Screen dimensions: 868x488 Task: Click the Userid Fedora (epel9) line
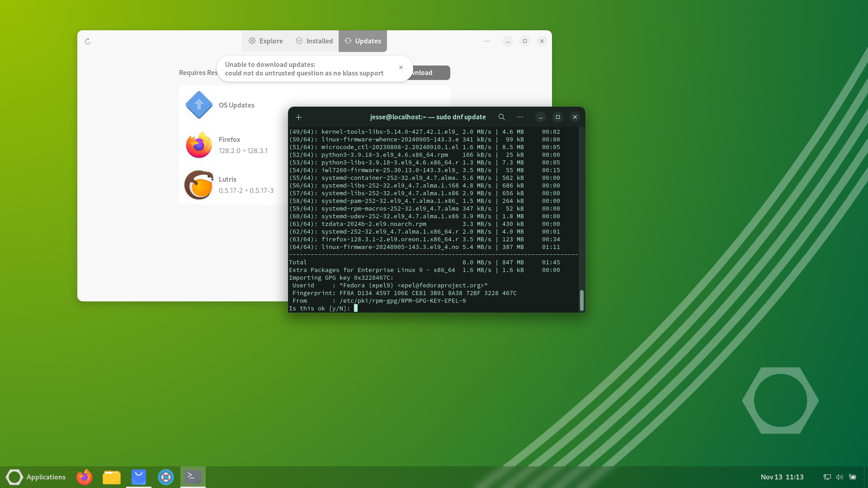coord(390,286)
